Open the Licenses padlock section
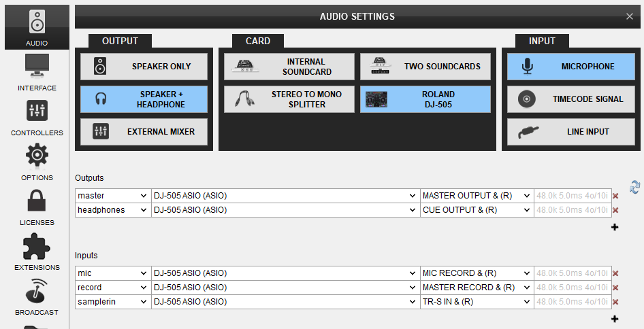The height and width of the screenshot is (329, 644). click(37, 207)
